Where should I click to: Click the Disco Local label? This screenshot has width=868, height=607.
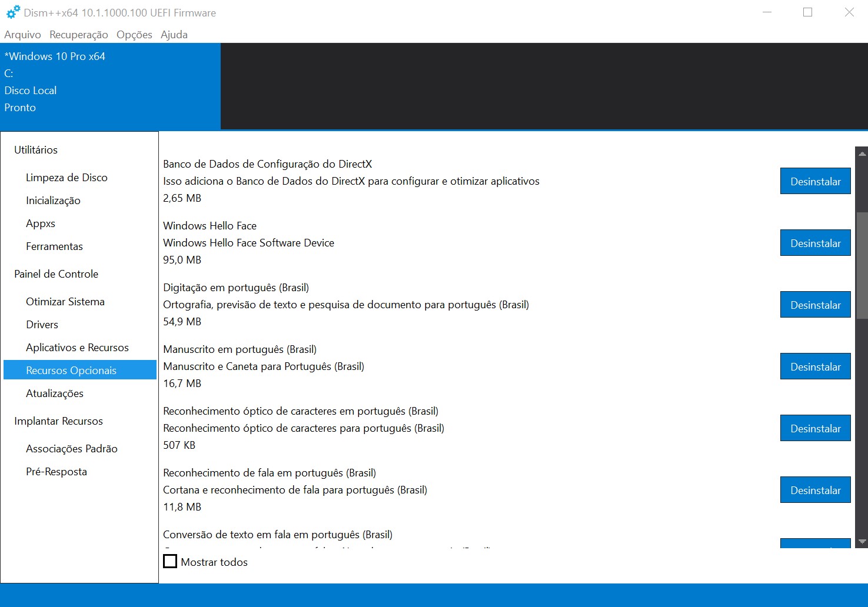31,91
